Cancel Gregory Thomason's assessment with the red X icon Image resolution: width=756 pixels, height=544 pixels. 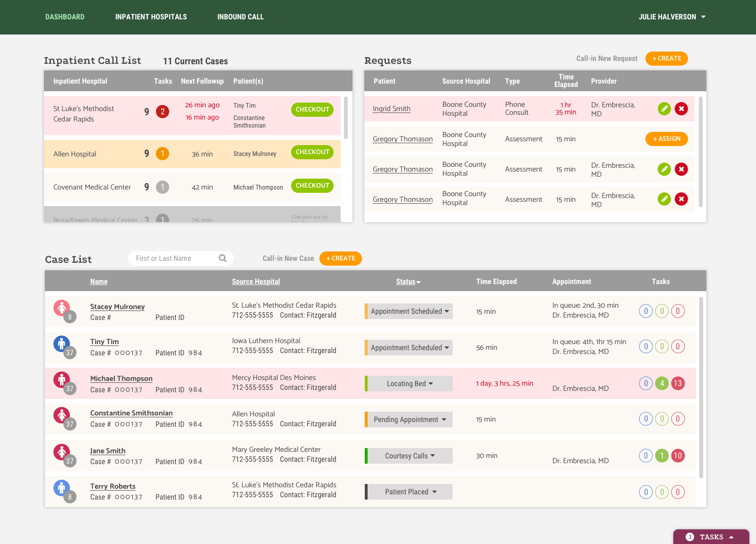[x=681, y=169]
